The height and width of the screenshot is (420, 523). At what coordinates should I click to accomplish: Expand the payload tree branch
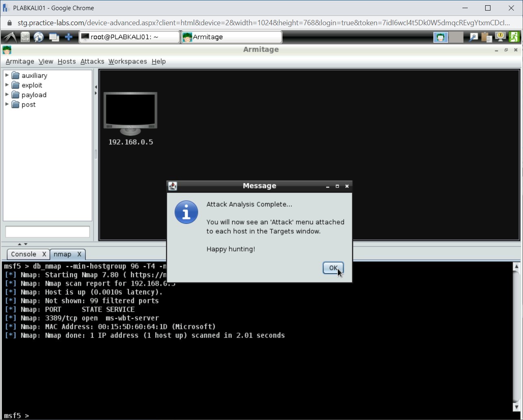[x=7, y=95]
